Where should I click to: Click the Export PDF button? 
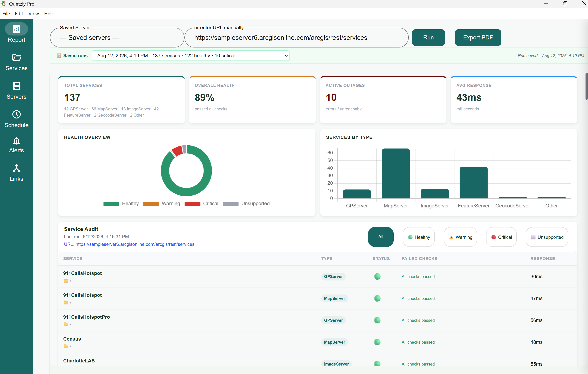[478, 37]
